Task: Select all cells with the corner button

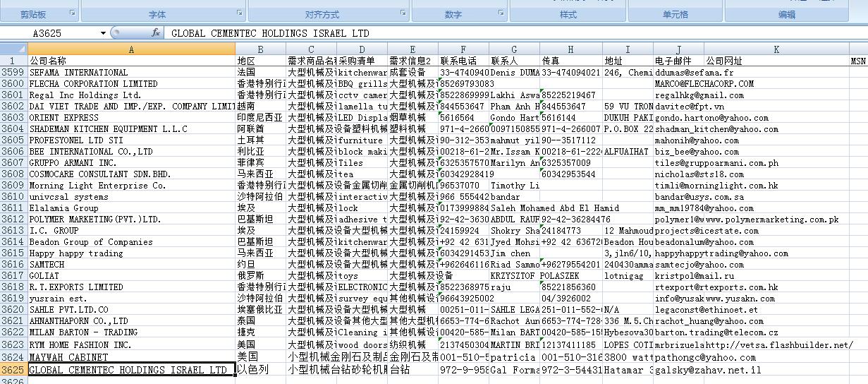Action: click(x=13, y=49)
